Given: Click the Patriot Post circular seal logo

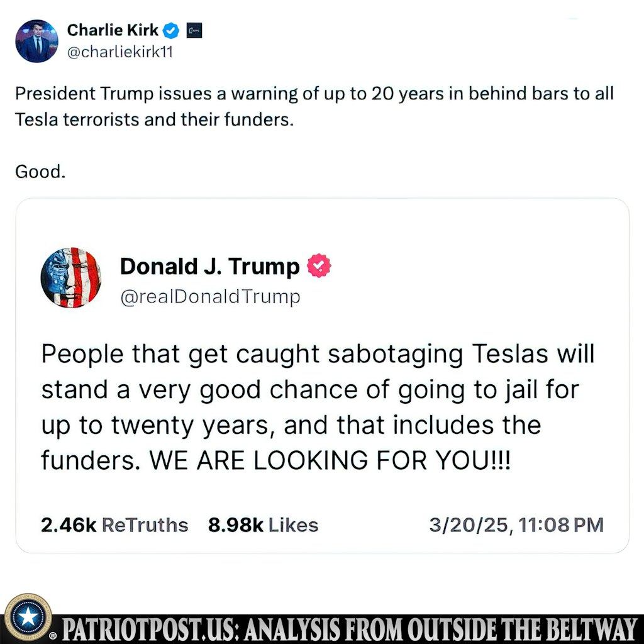Looking at the screenshot, I should 27,618.
